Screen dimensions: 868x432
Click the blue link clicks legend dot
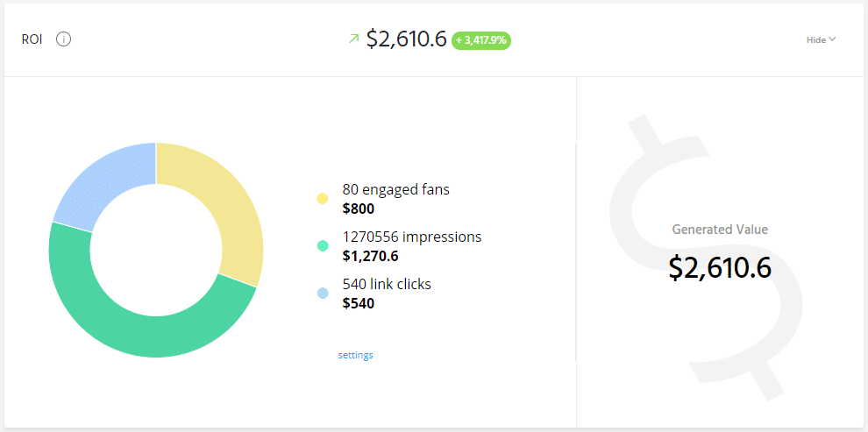pos(323,294)
